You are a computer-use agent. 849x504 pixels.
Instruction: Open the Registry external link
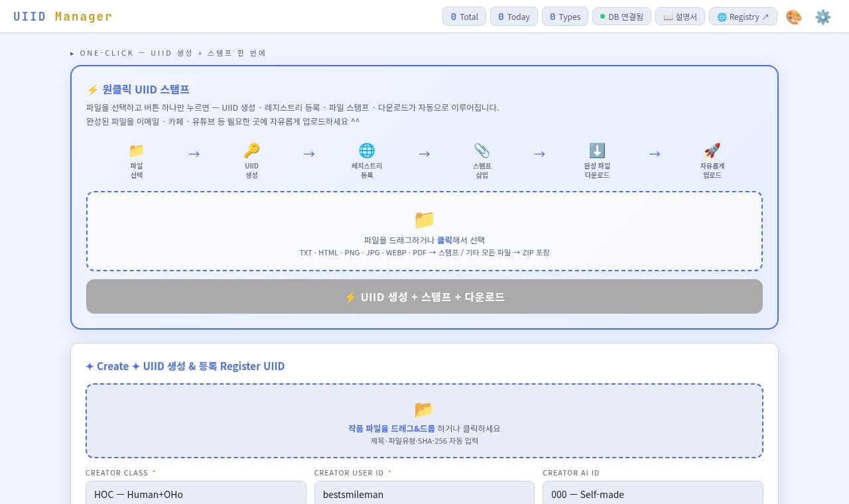pyautogui.click(x=743, y=17)
